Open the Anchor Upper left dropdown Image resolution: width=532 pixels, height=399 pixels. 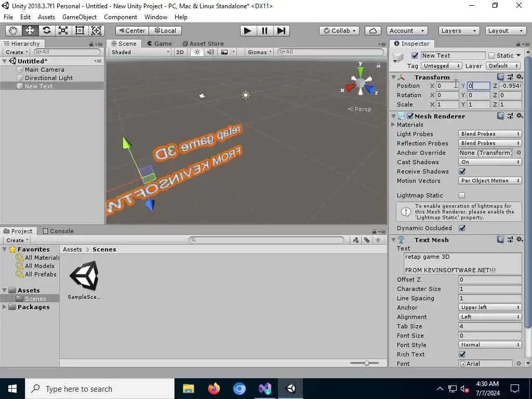coord(490,307)
